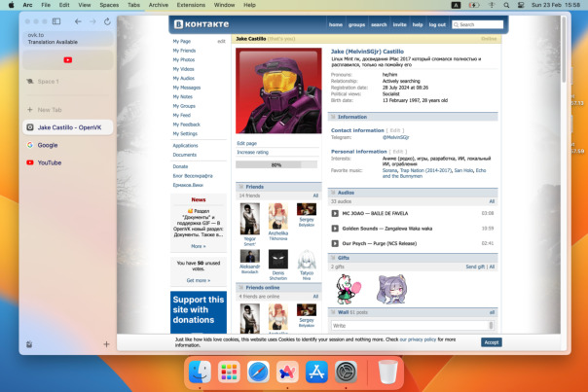The height and width of the screenshot is (392, 588).
Task: Open the pinned YouTube favorite tile
Action: click(x=68, y=60)
